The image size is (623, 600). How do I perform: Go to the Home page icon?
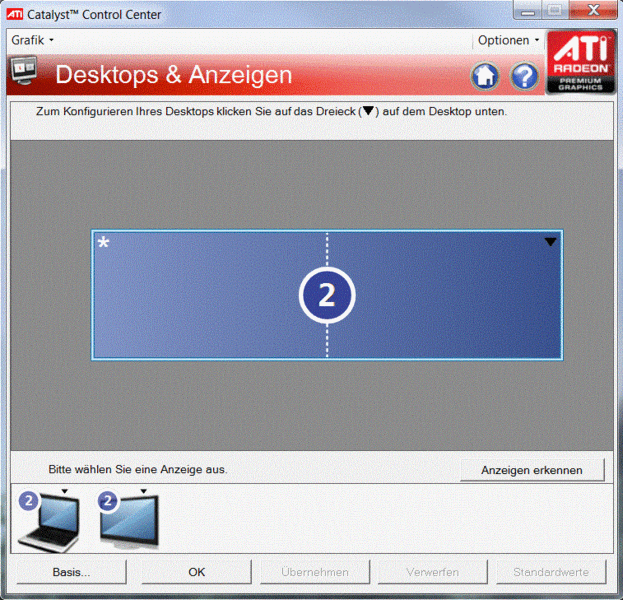pyautogui.click(x=485, y=75)
